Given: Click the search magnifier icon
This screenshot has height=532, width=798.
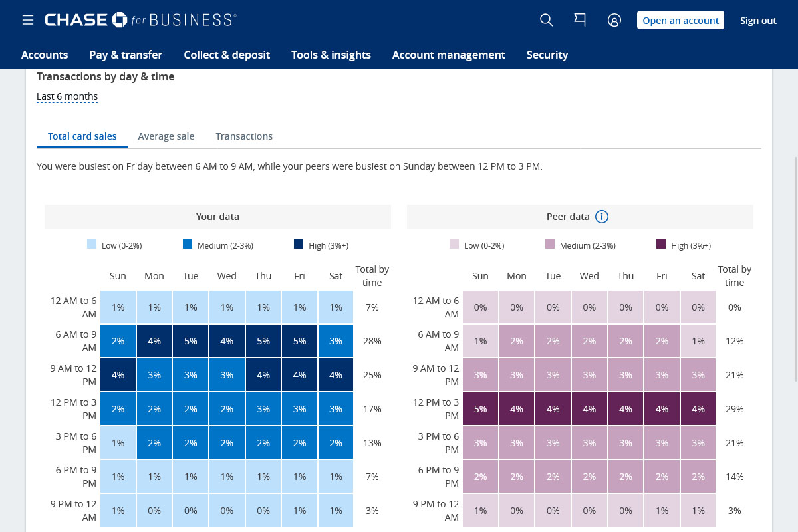Looking at the screenshot, I should pyautogui.click(x=547, y=20).
